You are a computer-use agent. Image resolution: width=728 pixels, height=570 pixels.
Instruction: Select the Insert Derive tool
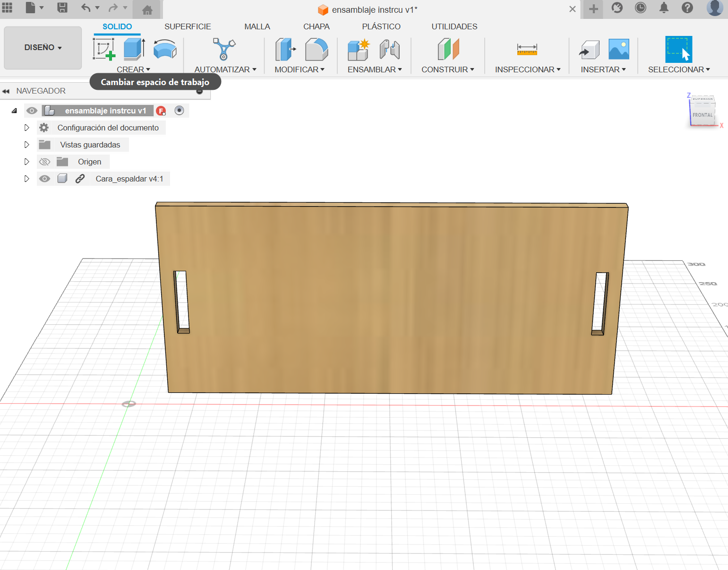pos(589,50)
